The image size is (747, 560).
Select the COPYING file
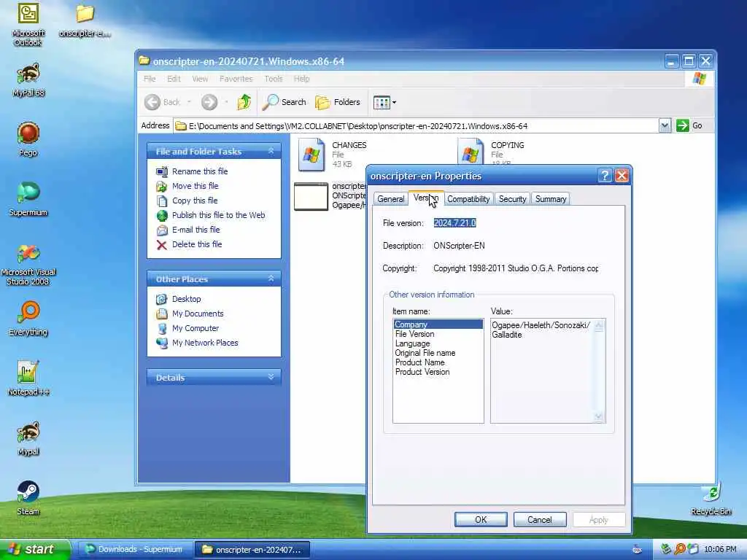click(491, 152)
